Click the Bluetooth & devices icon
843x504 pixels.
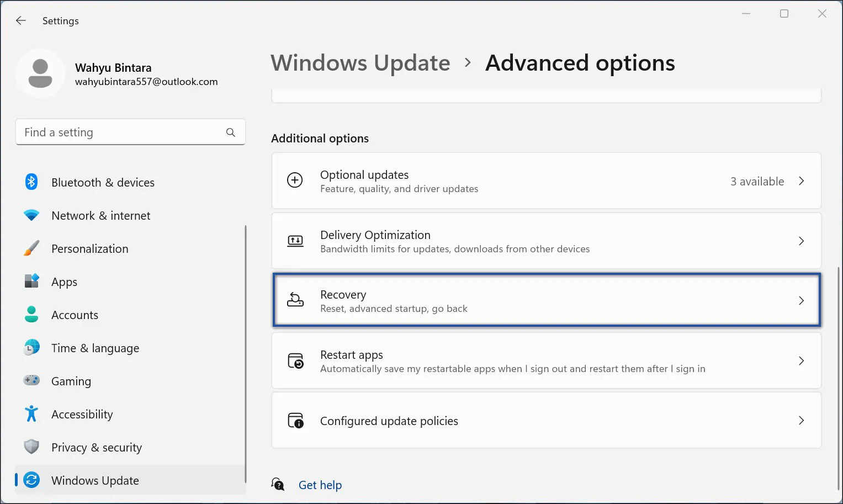(x=31, y=182)
